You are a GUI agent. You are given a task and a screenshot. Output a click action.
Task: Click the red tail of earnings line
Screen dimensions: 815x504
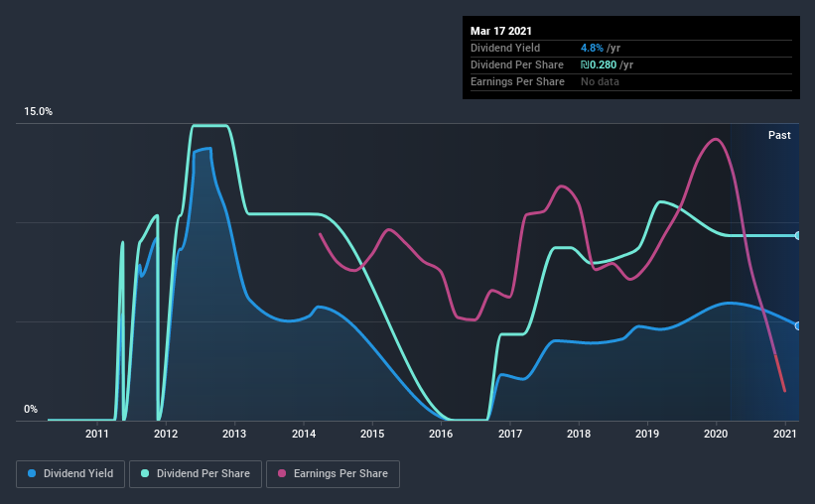pos(779,373)
